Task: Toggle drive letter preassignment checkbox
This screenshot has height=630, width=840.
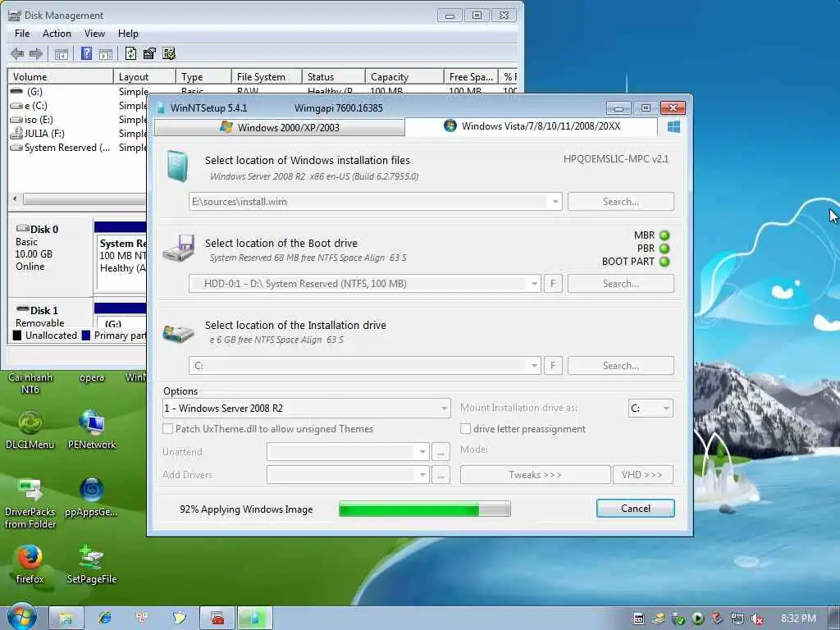Action: coord(466,428)
